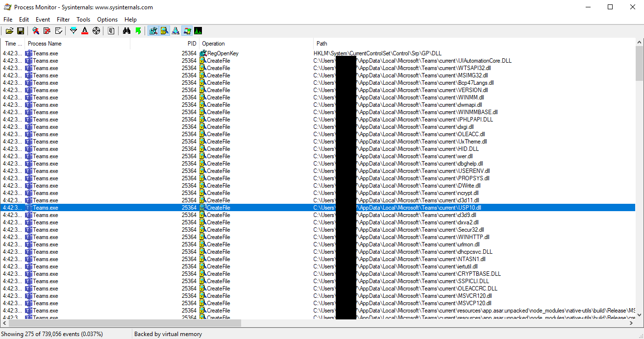Toggle Show Process and Thread Activity
This screenshot has height=339, width=644.
click(x=187, y=31)
